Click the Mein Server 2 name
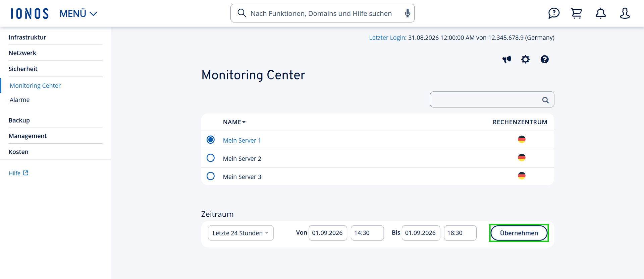644x279 pixels. point(242,158)
